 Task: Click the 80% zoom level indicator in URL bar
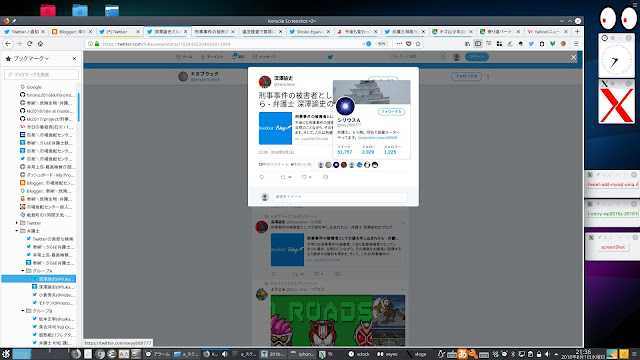tap(381, 44)
